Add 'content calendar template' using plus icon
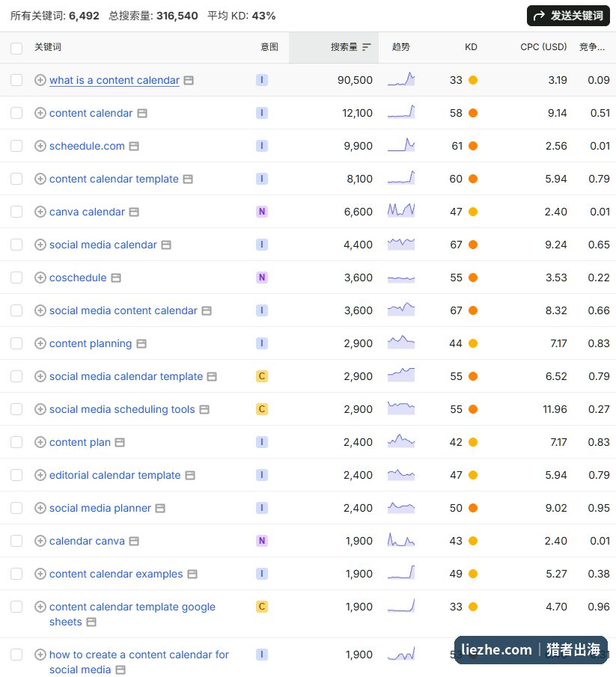The height and width of the screenshot is (677, 616). [40, 179]
